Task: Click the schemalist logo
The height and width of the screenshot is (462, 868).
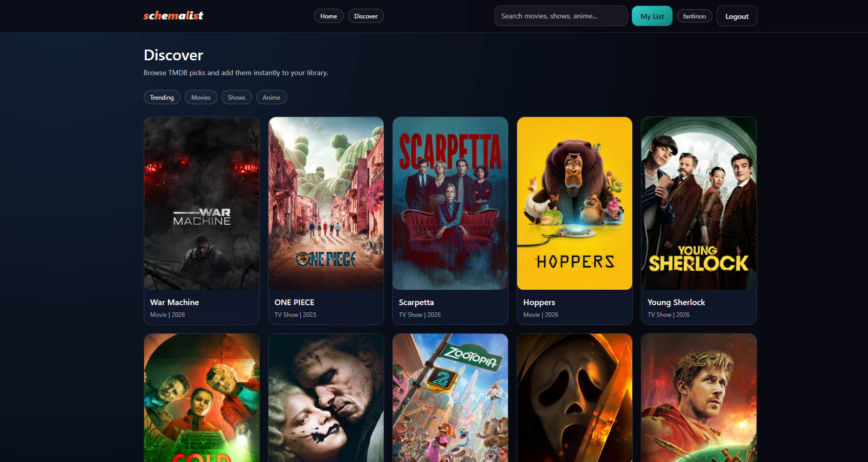Action: point(173,16)
